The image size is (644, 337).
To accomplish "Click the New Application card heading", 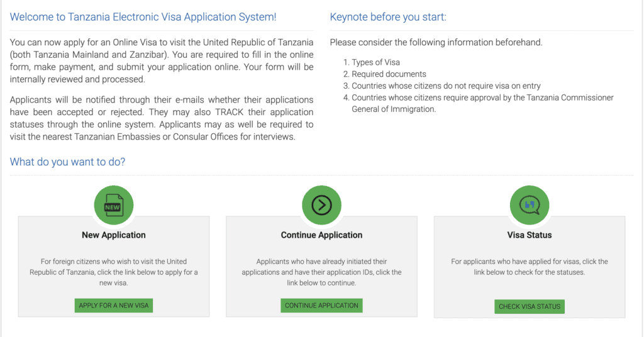I will [x=114, y=235].
